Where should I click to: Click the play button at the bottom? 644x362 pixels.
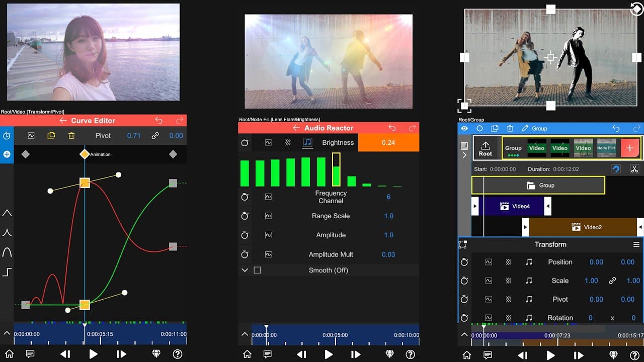[x=329, y=354]
